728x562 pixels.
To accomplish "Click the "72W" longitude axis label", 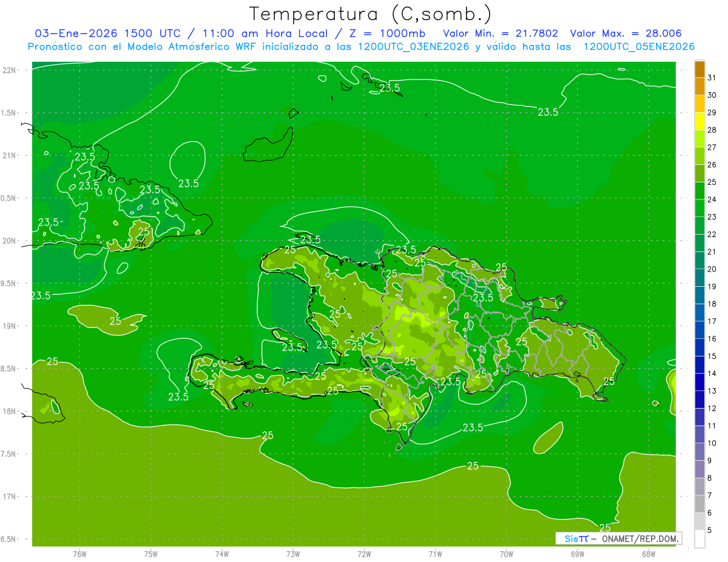I will (x=364, y=554).
